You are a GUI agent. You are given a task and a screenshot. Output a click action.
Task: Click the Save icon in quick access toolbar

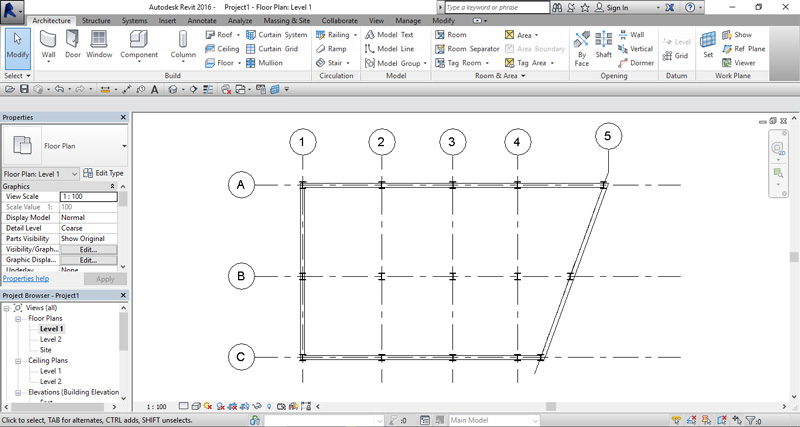click(24, 89)
